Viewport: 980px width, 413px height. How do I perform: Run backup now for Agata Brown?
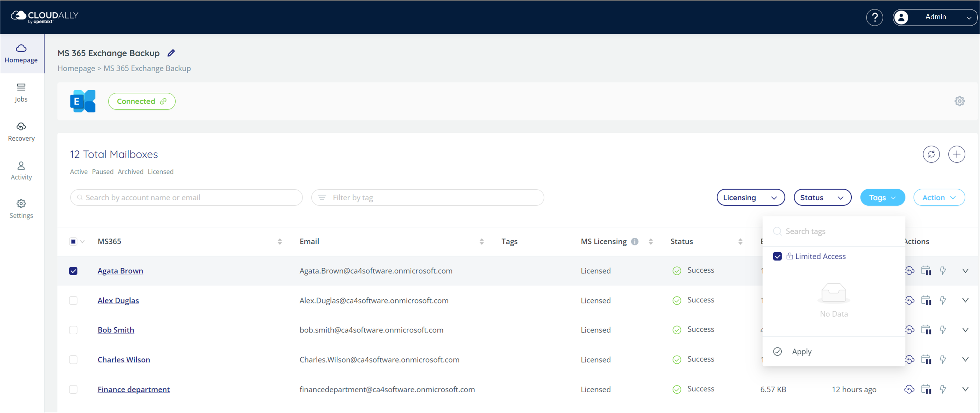(943, 271)
